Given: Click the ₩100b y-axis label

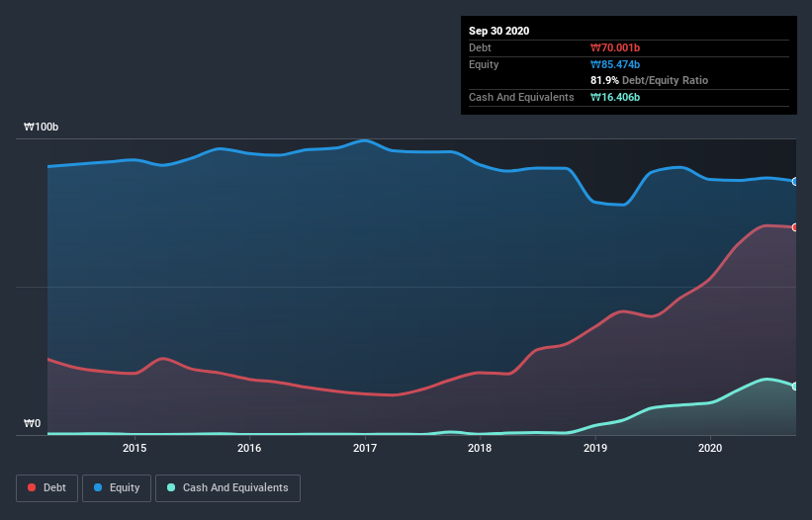Looking at the screenshot, I should click(41, 127).
